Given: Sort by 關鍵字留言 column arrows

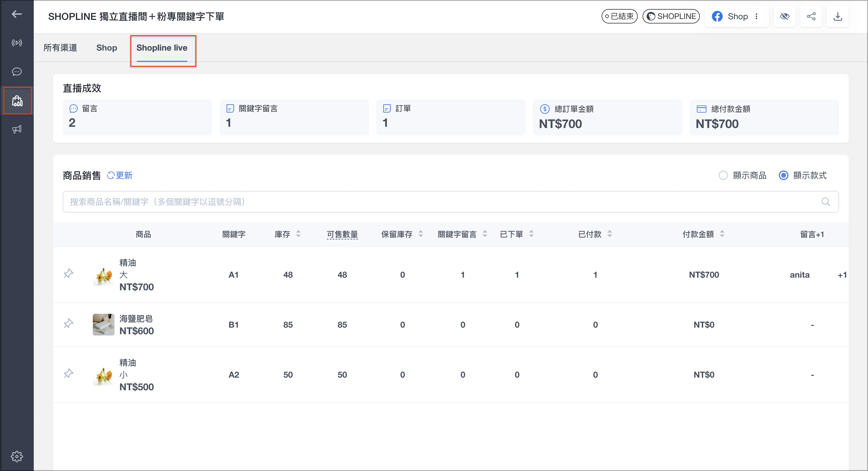Looking at the screenshot, I should click(x=485, y=234).
